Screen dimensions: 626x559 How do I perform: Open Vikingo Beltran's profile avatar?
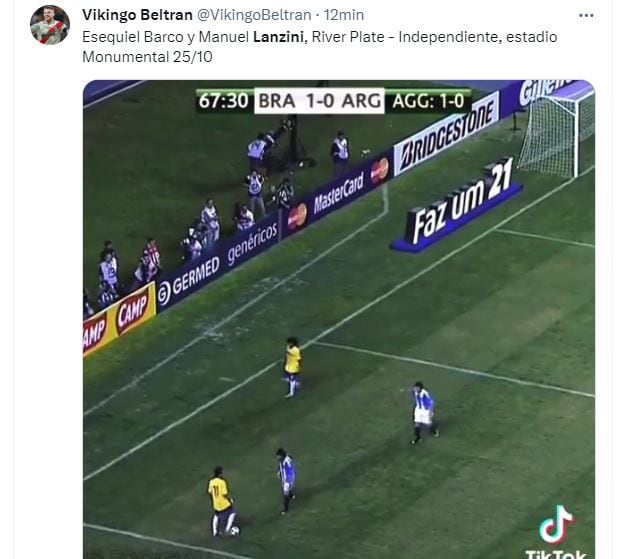tap(50, 25)
